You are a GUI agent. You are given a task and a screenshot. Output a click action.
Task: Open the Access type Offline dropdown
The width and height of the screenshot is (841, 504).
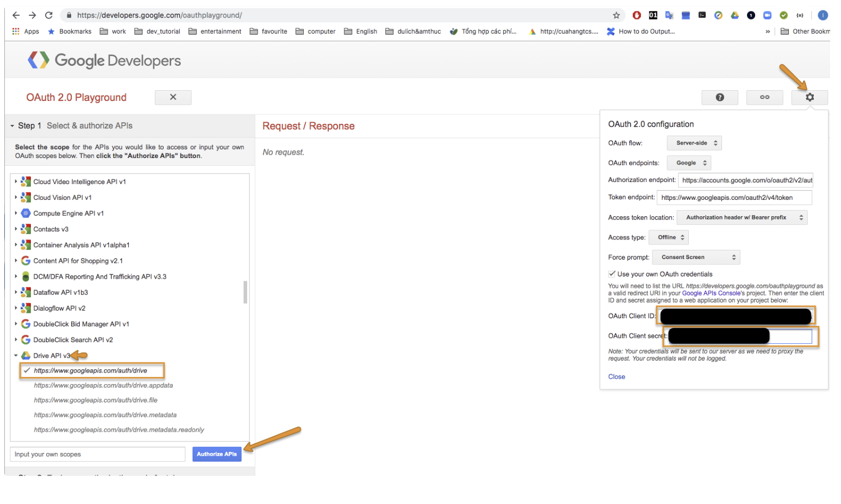click(669, 237)
